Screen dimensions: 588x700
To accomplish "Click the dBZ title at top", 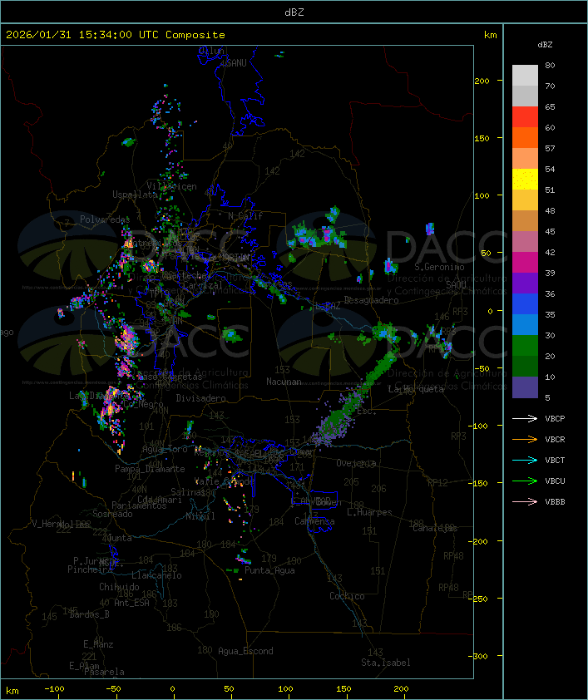I will 294,12.
